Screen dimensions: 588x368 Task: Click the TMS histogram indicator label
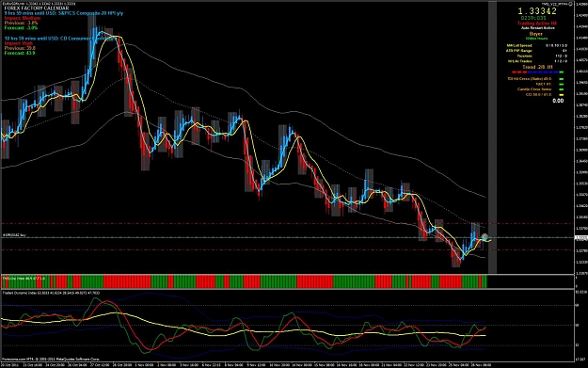point(24,279)
